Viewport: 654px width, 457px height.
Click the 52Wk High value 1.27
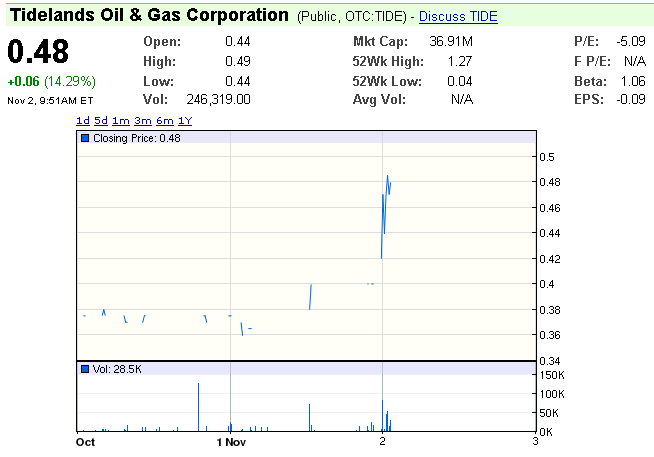(x=460, y=61)
